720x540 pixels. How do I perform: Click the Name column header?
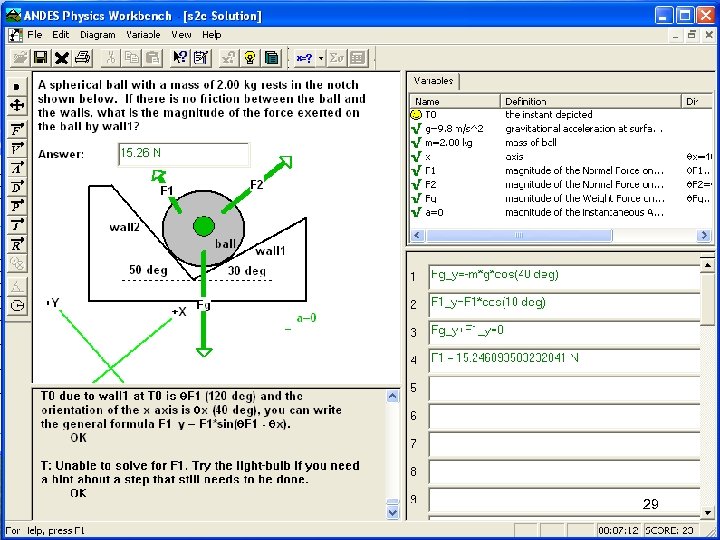pyautogui.click(x=455, y=101)
